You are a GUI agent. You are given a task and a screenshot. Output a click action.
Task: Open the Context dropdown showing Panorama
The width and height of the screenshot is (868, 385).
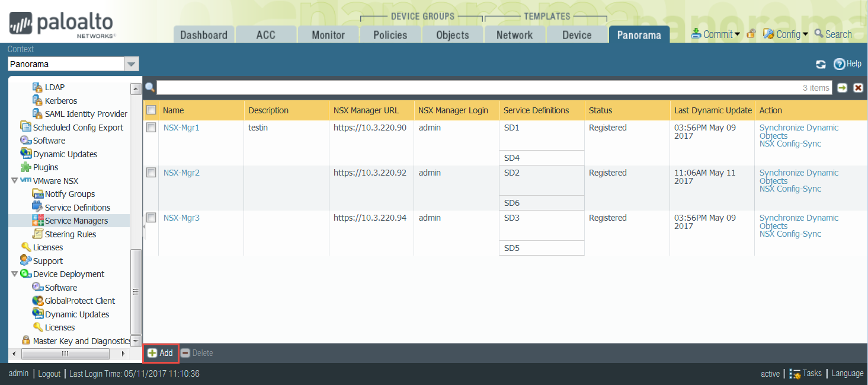132,64
